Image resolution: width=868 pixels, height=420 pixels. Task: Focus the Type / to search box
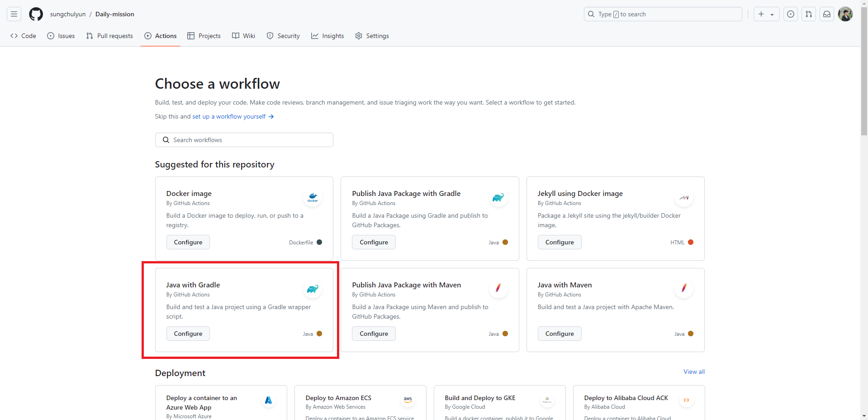(663, 14)
